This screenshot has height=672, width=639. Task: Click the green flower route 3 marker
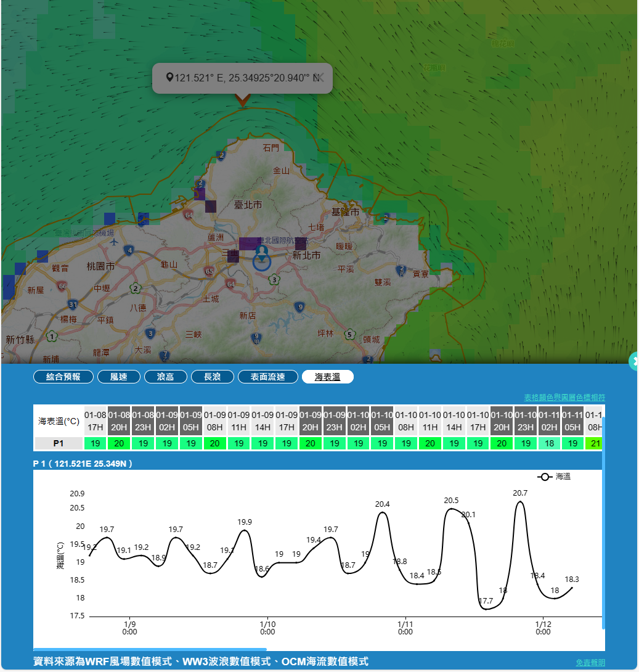coord(274,280)
